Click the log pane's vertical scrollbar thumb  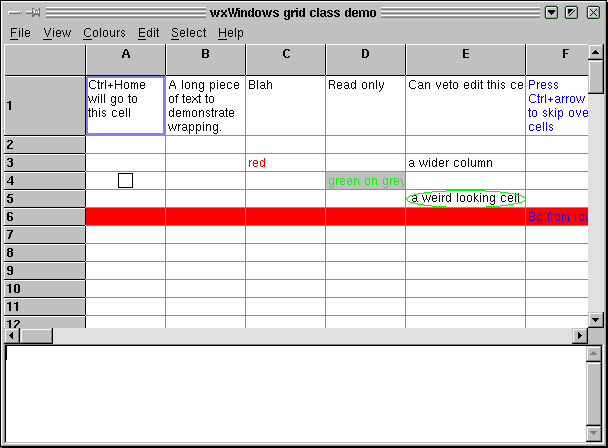tap(594, 394)
